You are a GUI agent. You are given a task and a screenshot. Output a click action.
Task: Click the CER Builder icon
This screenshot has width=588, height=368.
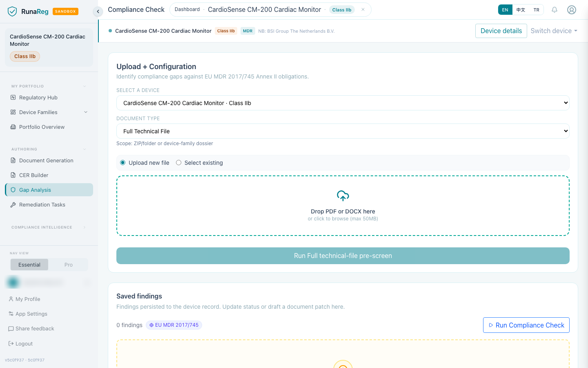[x=13, y=175]
